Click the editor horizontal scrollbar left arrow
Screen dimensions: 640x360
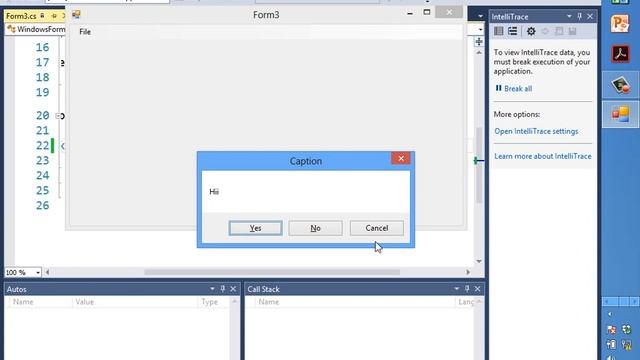(47, 272)
